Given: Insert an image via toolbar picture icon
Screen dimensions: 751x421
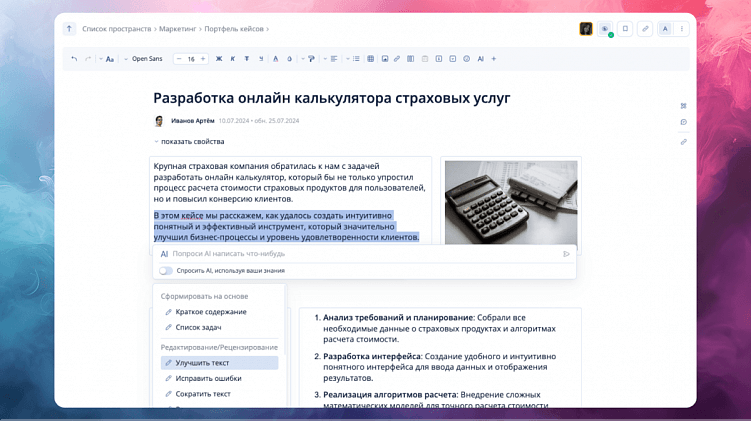Looking at the screenshot, I should pyautogui.click(x=385, y=59).
